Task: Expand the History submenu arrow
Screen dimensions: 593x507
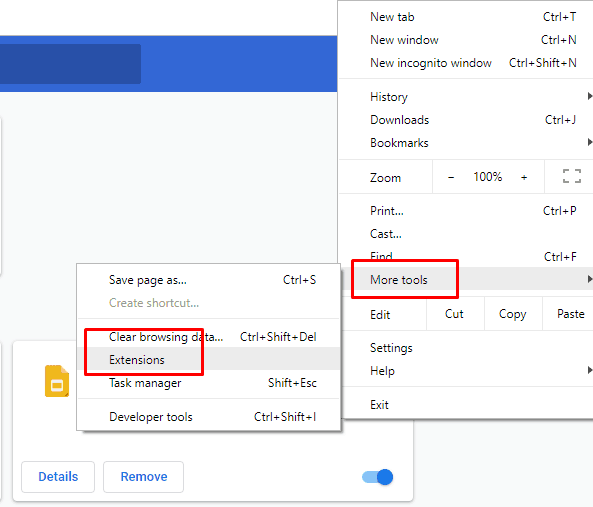Action: pyautogui.click(x=590, y=96)
